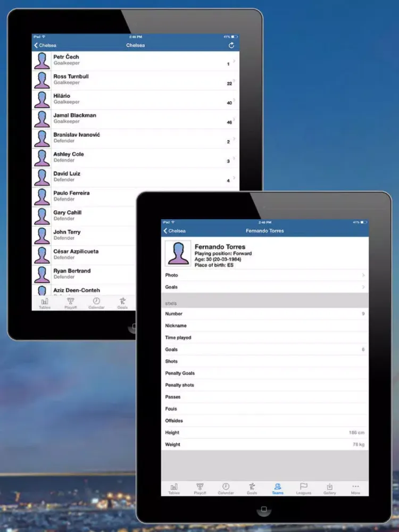Tap battery indicator on Torres screen status bar
Screen dimensions: 399x532
click(x=364, y=222)
